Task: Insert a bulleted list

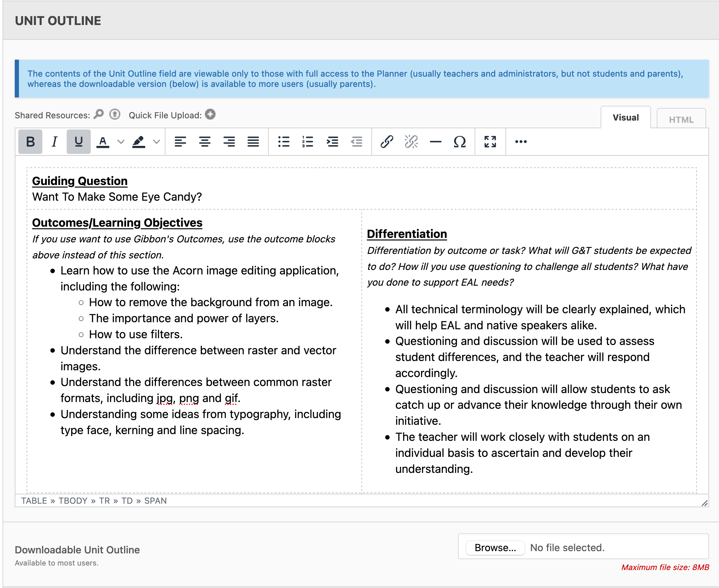Action: pyautogui.click(x=283, y=142)
